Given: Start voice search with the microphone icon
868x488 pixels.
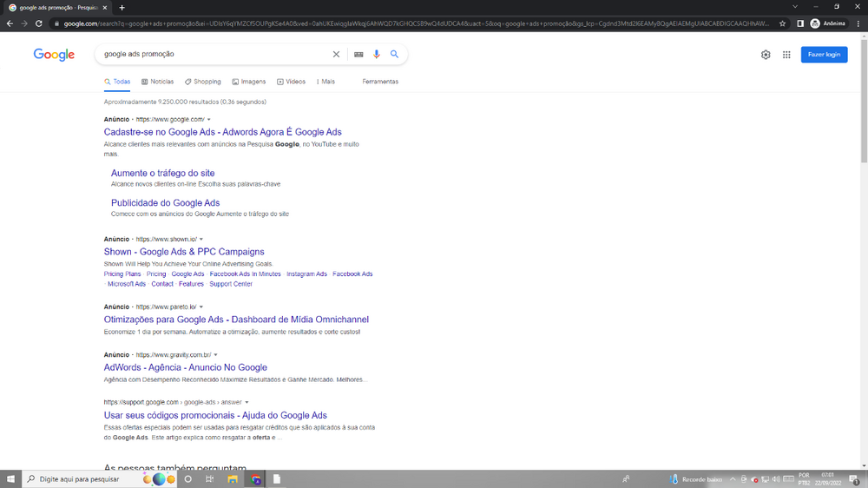Looking at the screenshot, I should point(377,55).
